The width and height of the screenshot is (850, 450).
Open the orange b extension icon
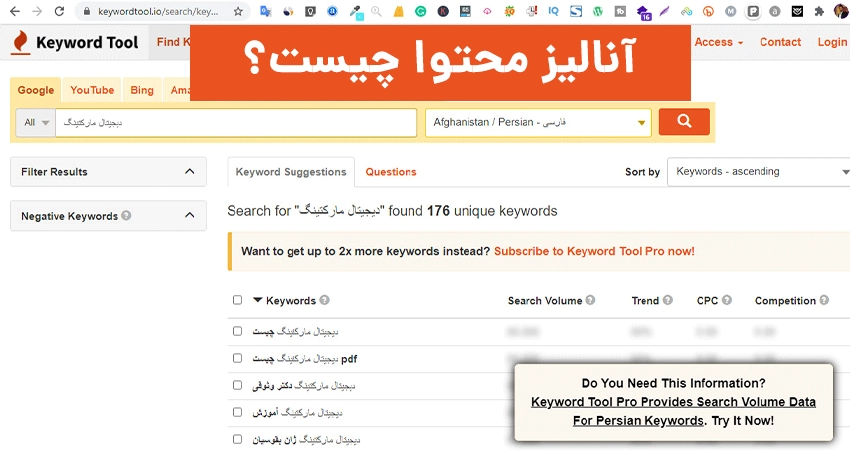tap(709, 11)
